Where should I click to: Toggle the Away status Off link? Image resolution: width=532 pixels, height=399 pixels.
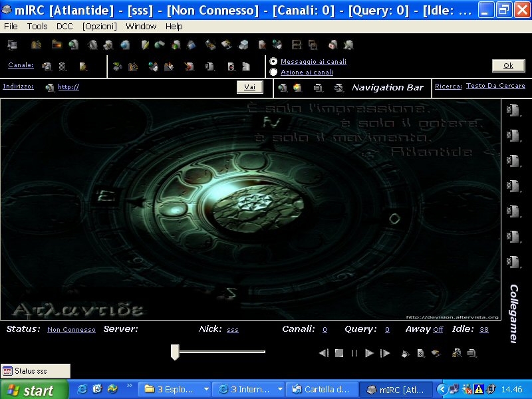pyautogui.click(x=438, y=330)
